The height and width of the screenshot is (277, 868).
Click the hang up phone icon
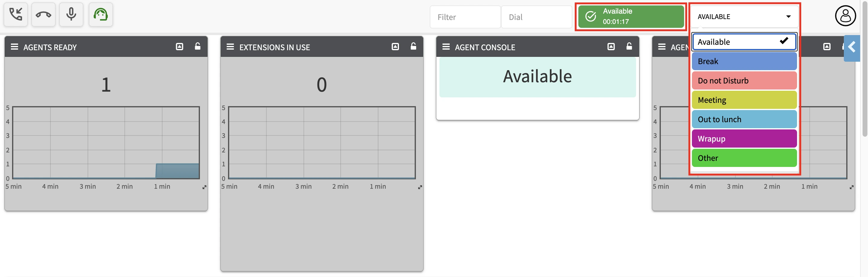click(43, 15)
